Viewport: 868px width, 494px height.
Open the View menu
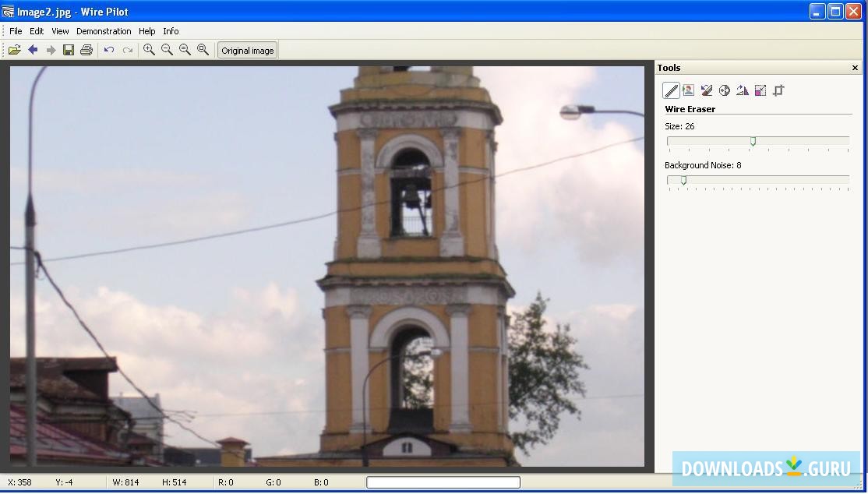(x=60, y=31)
